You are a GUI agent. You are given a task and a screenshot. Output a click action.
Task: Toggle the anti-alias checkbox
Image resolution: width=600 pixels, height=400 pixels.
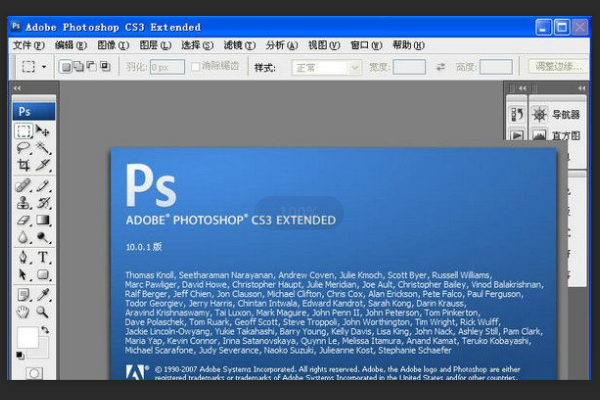[195, 67]
